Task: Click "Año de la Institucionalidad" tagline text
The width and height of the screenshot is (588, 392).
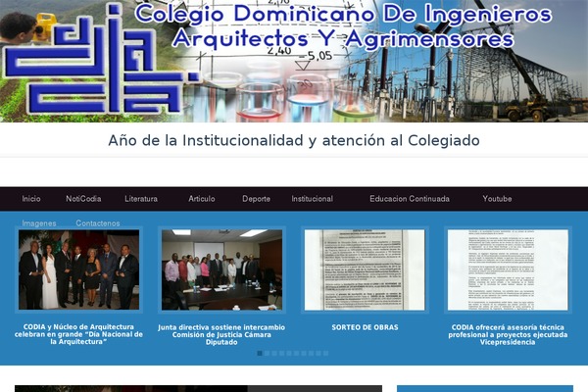Action: [x=294, y=141]
